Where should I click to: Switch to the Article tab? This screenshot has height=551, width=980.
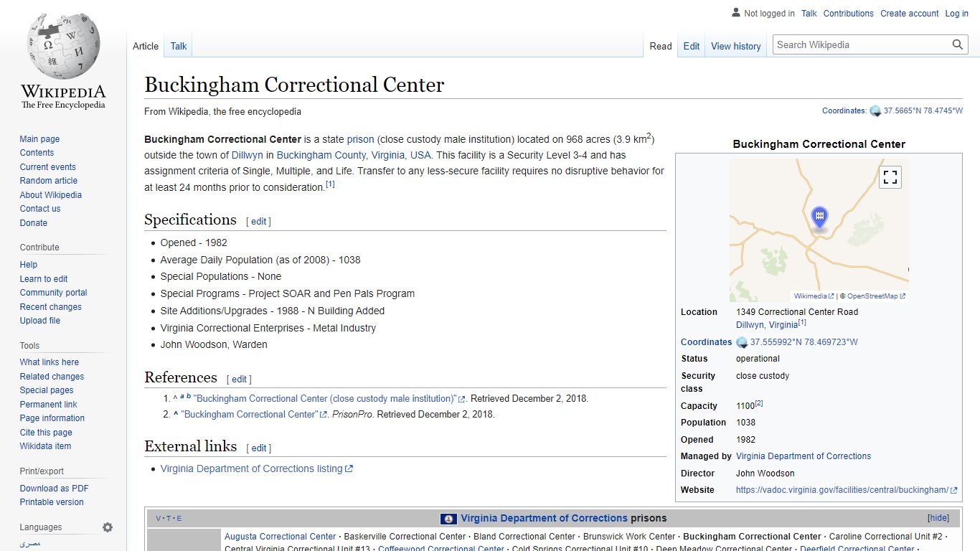point(146,46)
